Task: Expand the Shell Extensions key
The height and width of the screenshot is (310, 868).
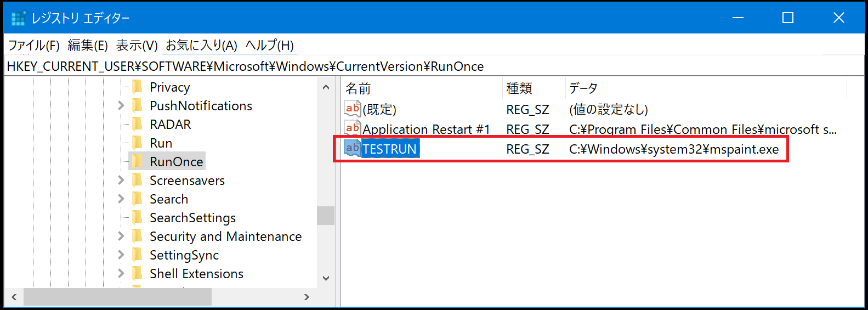Action: 121,273
